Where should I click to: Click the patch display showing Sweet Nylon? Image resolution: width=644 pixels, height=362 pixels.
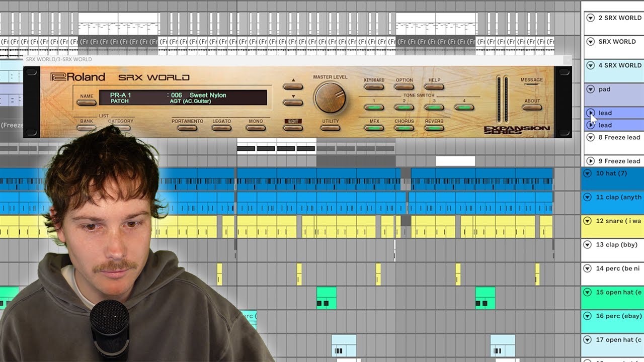coord(183,98)
